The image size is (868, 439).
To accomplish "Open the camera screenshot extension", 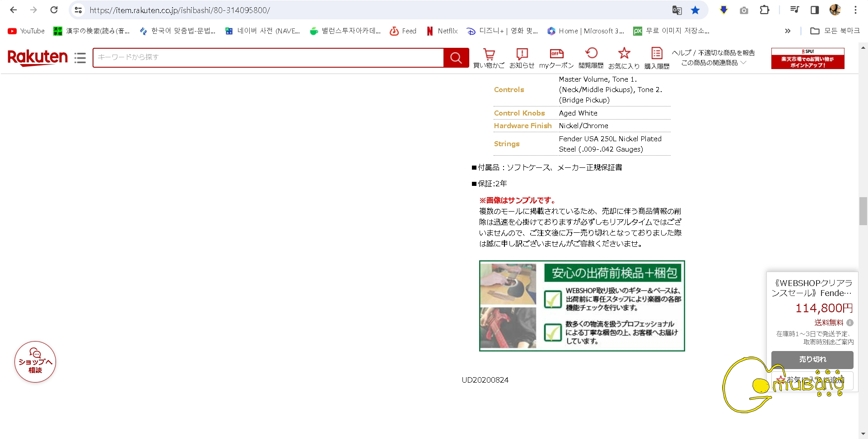I will (744, 10).
